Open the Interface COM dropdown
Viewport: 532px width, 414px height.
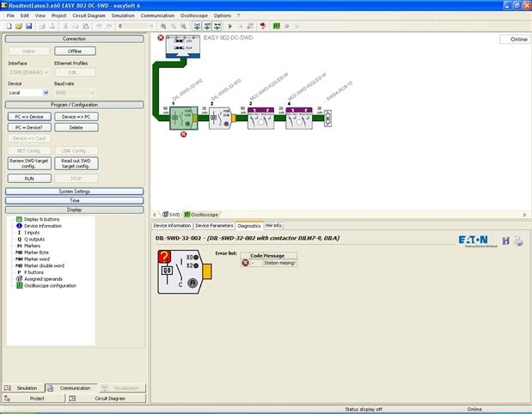(28, 72)
